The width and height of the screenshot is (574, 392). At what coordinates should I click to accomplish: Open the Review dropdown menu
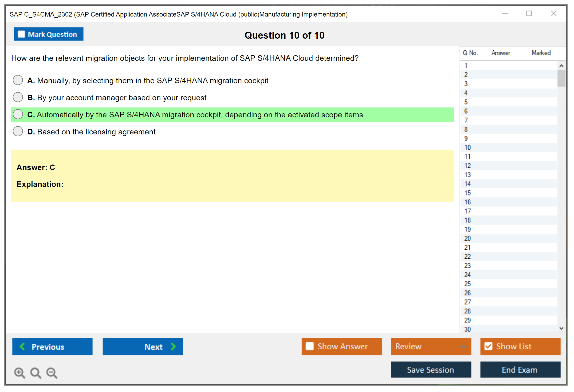[x=463, y=346]
